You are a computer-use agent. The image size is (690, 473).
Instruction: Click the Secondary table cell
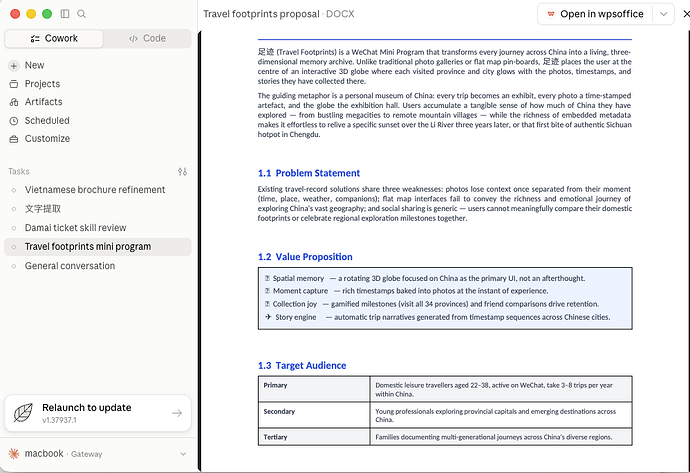pos(314,415)
